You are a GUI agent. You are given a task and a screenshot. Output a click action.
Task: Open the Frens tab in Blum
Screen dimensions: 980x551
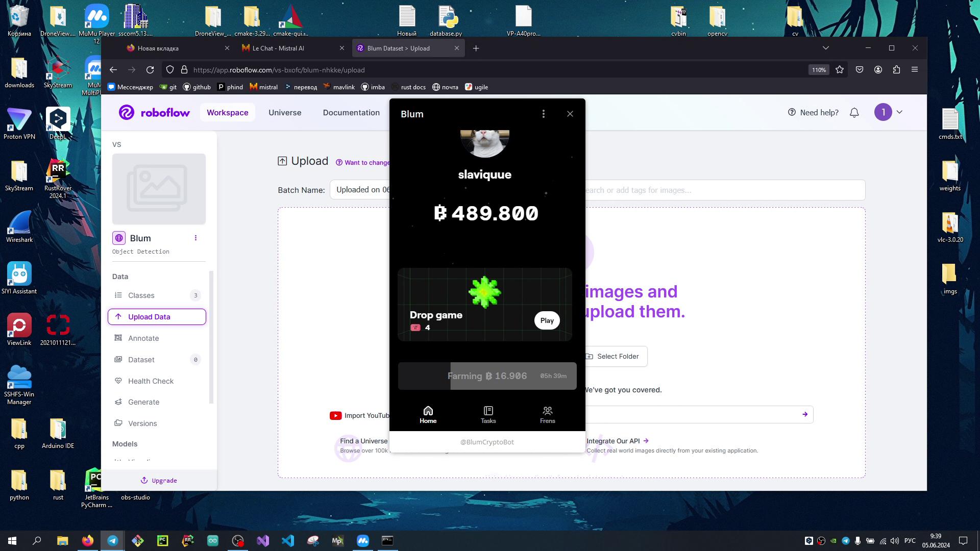547,415
